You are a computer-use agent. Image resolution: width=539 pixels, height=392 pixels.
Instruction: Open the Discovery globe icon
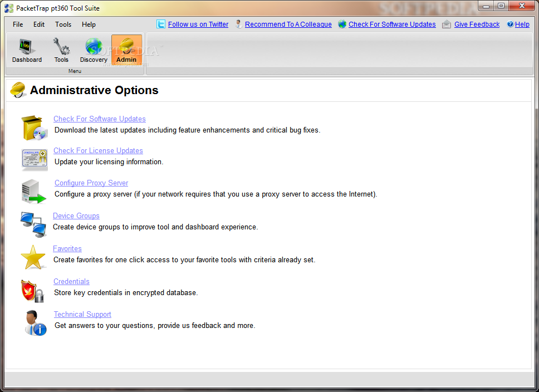94,50
